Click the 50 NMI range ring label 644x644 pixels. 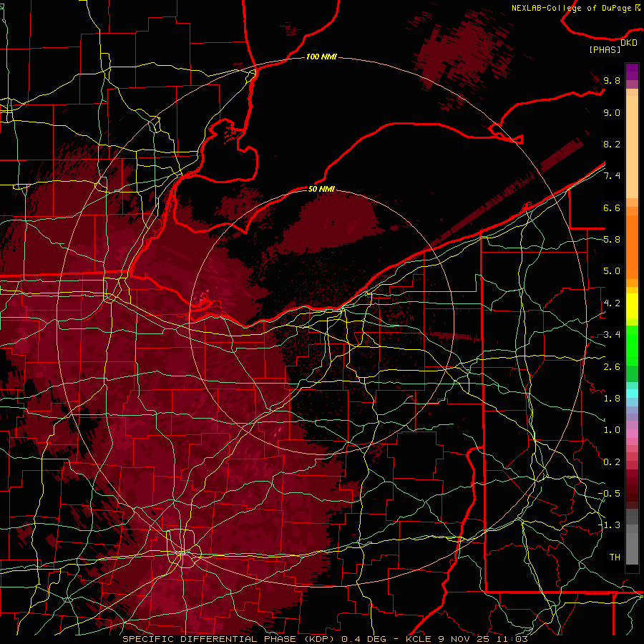coord(321,189)
